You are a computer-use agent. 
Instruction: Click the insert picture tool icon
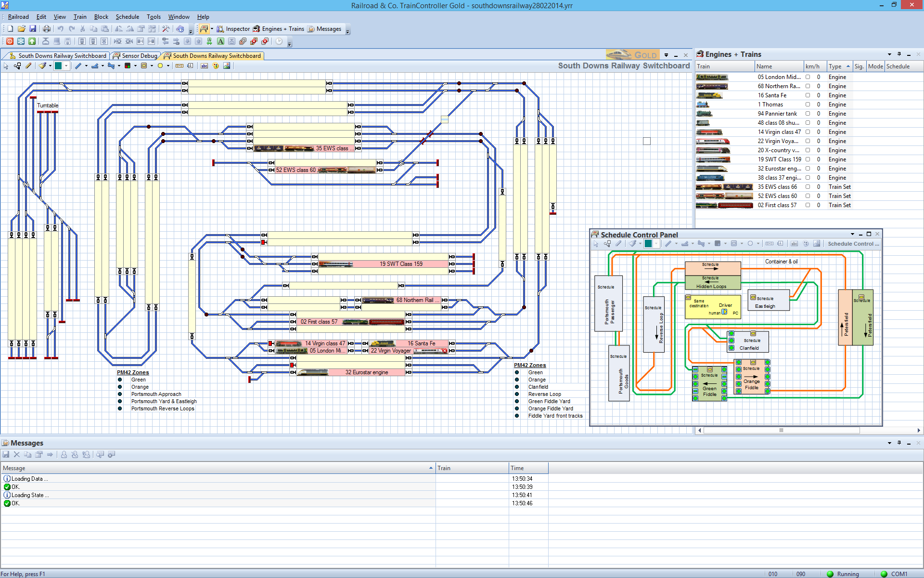click(x=227, y=66)
